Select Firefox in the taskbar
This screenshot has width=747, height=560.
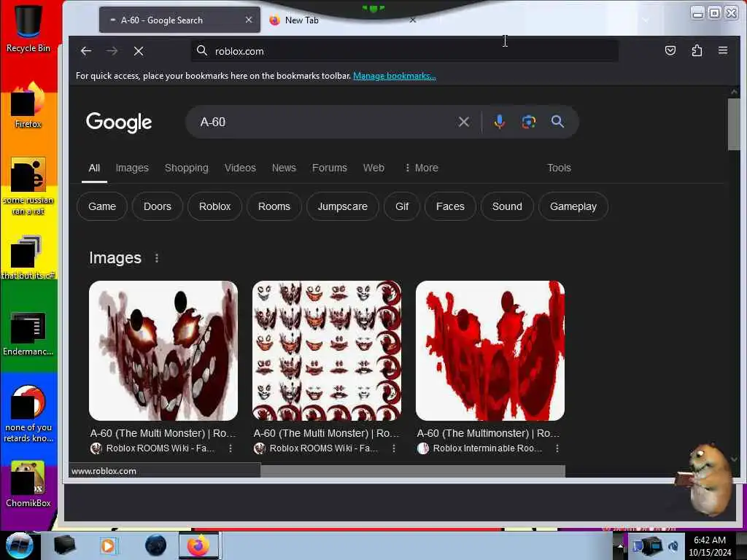(x=198, y=545)
